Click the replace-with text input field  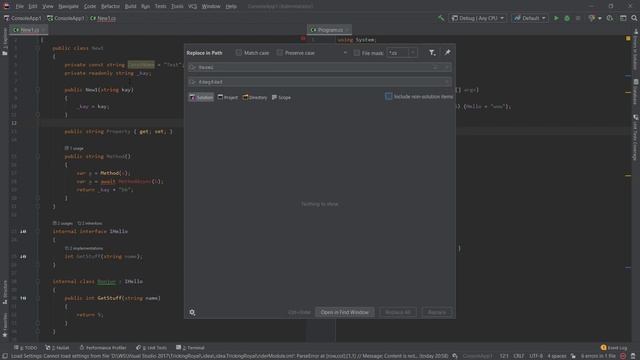point(320,82)
